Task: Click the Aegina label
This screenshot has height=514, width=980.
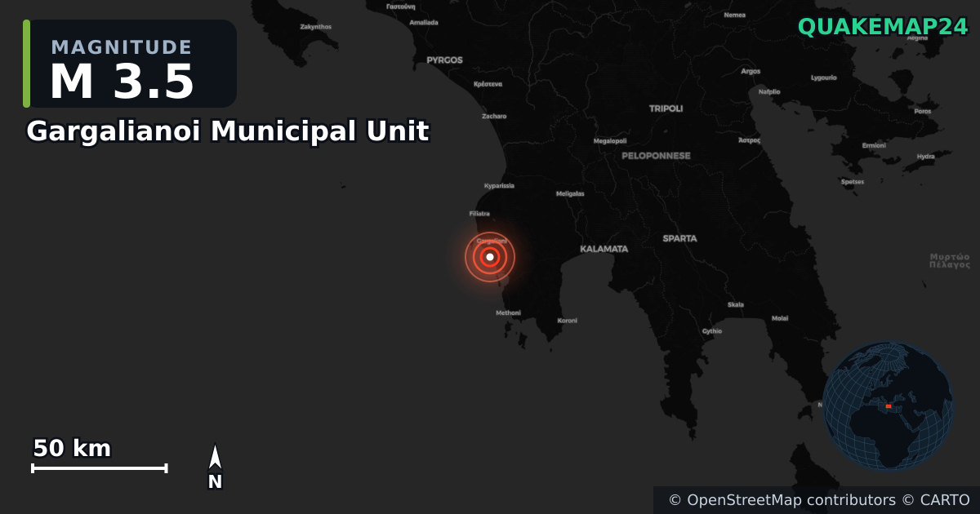Action: coord(917,38)
